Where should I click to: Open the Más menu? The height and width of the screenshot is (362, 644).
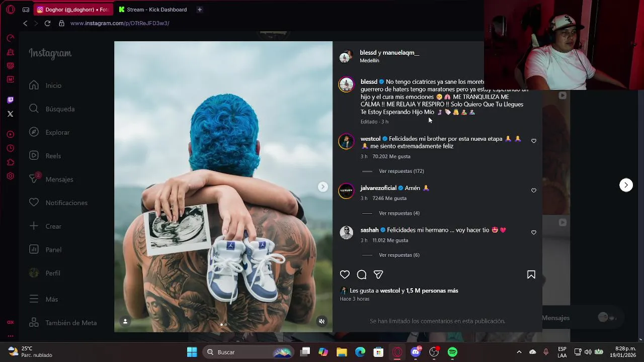(44, 299)
